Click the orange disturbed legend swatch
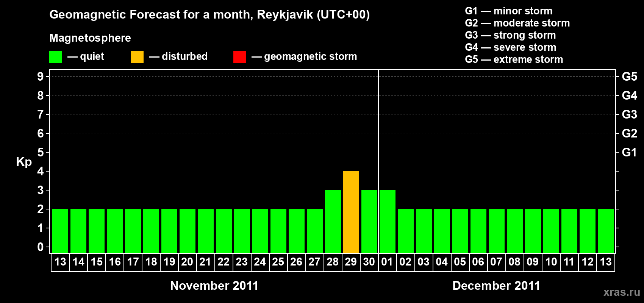 pos(137,57)
